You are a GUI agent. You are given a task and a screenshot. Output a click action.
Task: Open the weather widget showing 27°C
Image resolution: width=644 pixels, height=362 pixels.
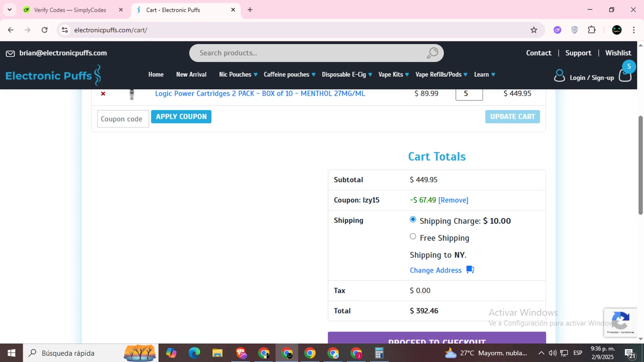pos(486,353)
